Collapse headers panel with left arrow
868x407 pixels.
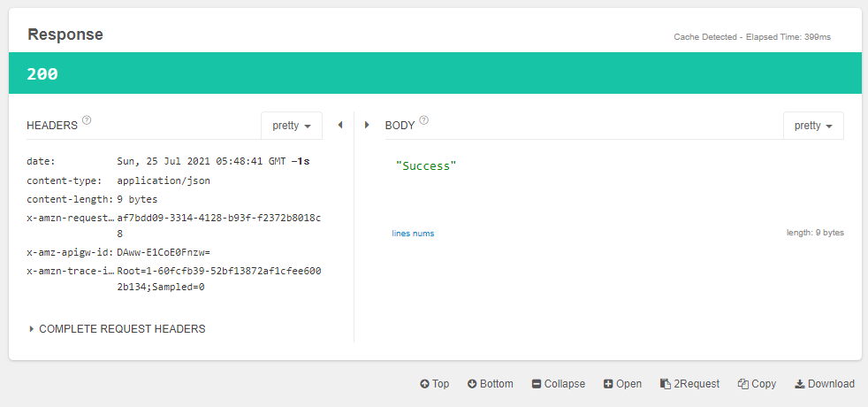coord(339,126)
